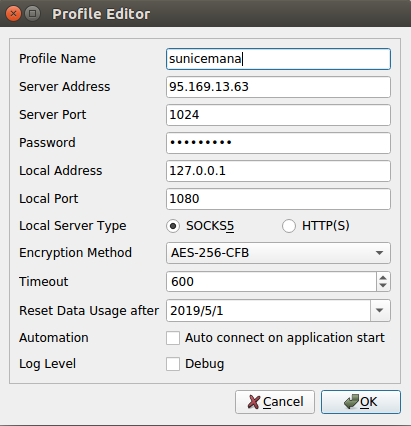
Task: Click the green arrow icon on OK
Action: click(351, 402)
